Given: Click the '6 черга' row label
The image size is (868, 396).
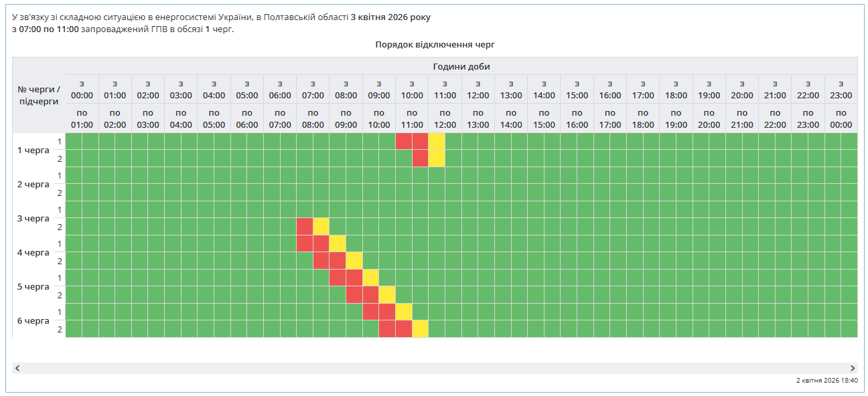Looking at the screenshot, I should coord(33,321).
